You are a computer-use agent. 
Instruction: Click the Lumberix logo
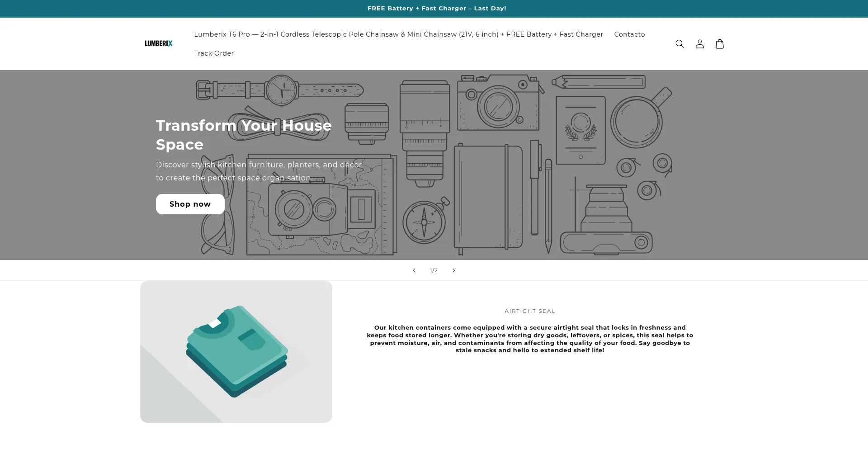coord(159,44)
